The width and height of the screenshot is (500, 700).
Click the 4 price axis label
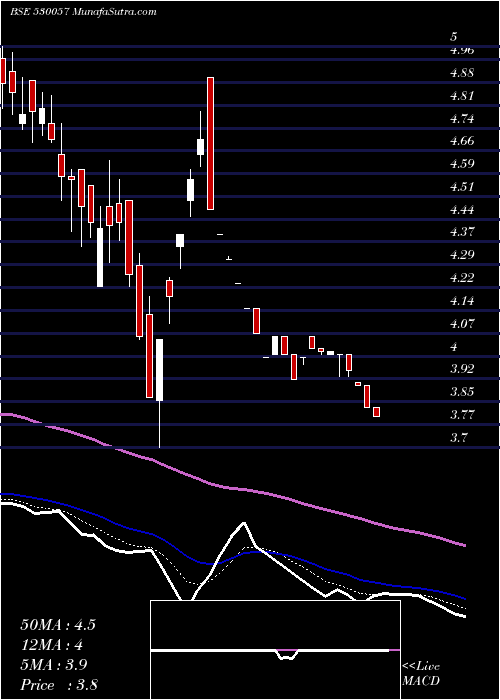[454, 346]
